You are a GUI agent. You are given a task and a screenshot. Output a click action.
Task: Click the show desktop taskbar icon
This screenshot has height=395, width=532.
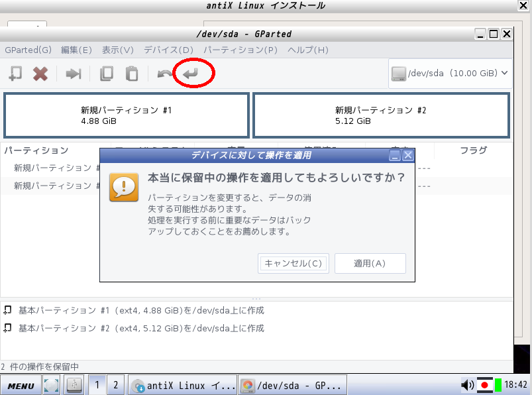point(51,386)
